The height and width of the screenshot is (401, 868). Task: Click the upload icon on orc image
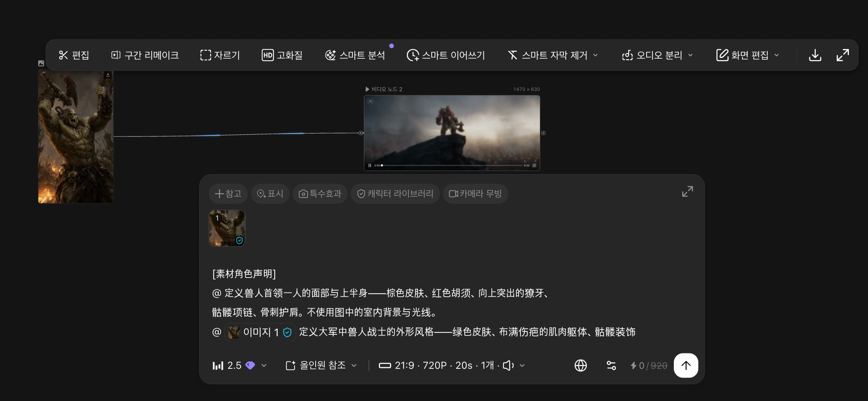click(x=108, y=75)
